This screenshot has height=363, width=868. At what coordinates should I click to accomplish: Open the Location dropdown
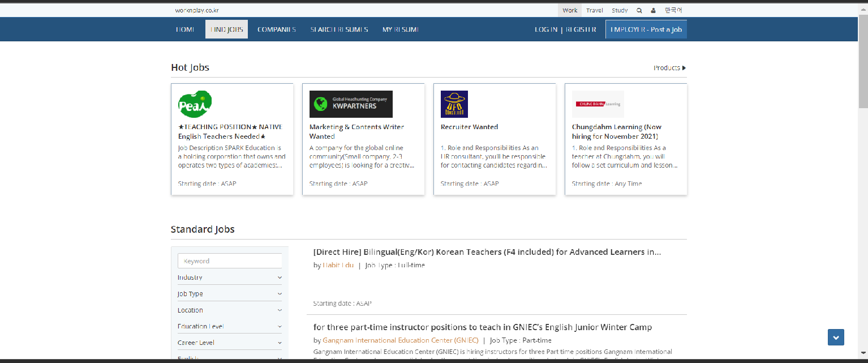(230, 310)
